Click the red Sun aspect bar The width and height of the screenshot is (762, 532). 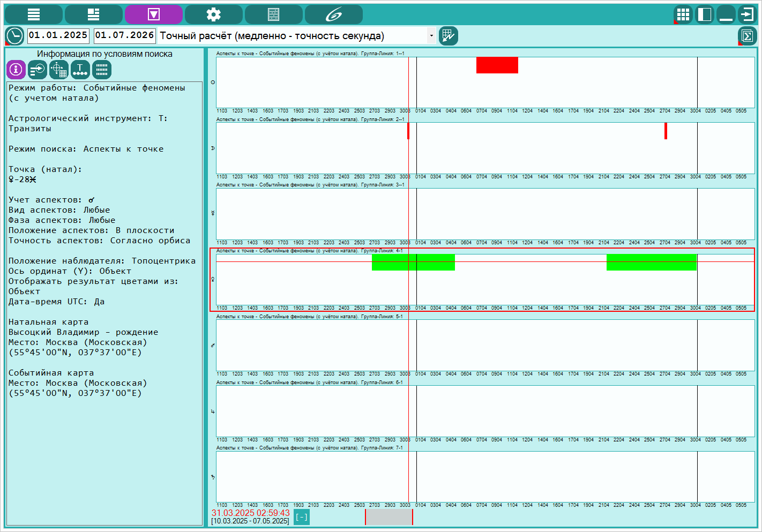[497, 65]
